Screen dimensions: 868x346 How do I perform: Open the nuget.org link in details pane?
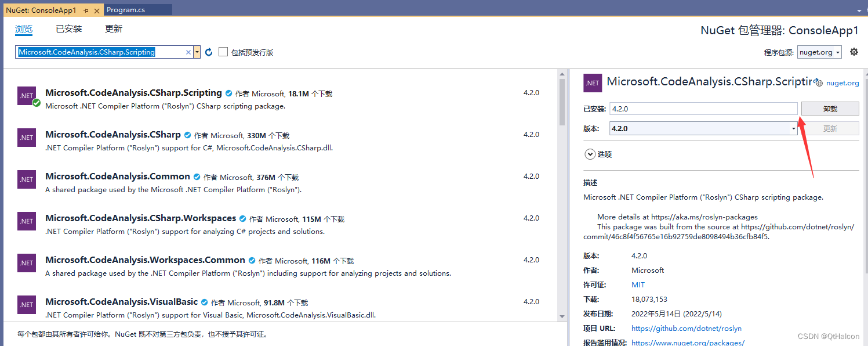842,83
